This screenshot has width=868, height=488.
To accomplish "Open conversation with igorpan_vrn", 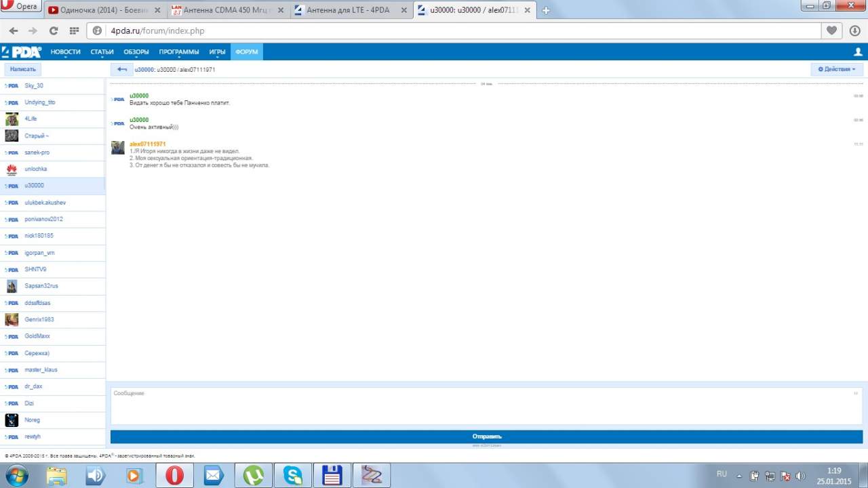I will click(x=52, y=253).
